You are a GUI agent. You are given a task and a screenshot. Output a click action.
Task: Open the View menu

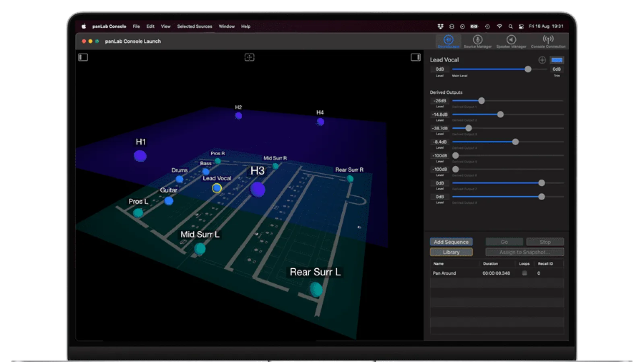(x=166, y=26)
